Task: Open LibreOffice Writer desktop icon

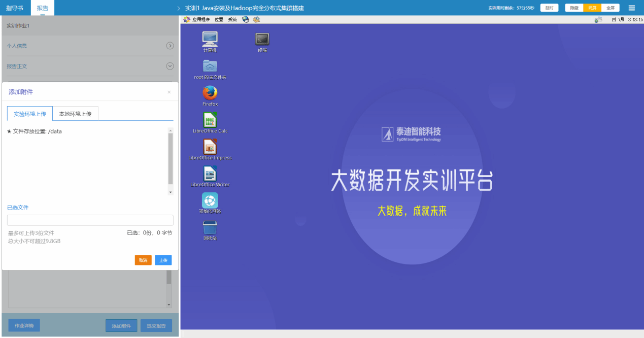Action: pos(210,176)
